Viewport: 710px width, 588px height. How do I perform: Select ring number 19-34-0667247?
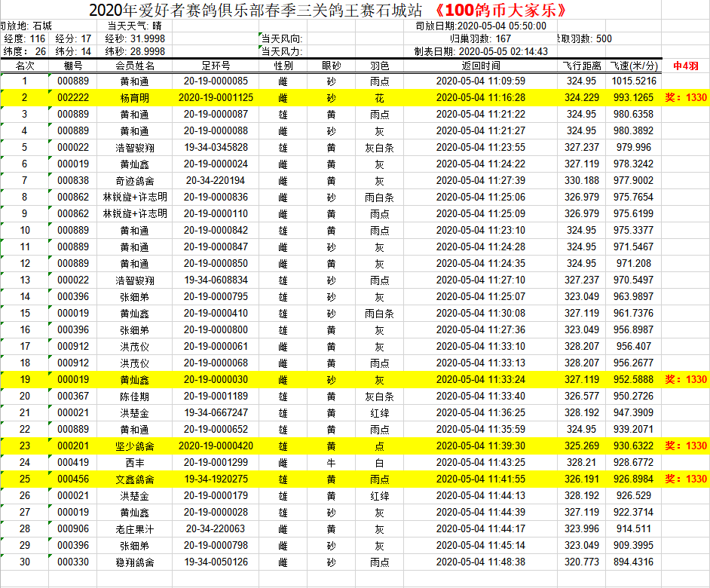pyautogui.click(x=216, y=412)
